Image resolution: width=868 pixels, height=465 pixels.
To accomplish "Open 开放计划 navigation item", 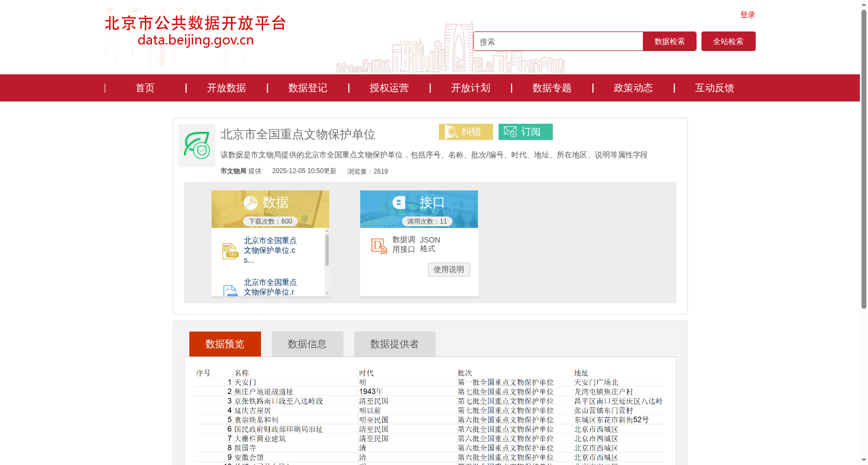I will tap(470, 88).
